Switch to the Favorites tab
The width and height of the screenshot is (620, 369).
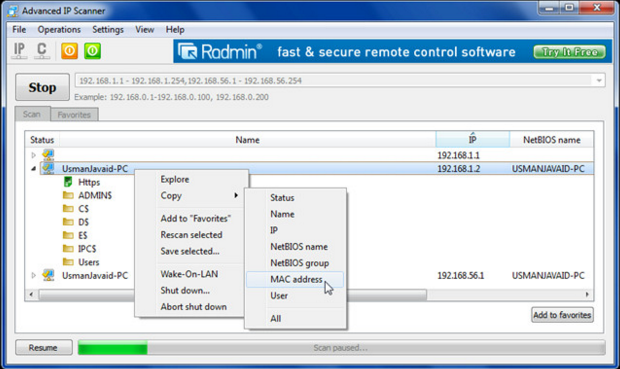point(74,115)
